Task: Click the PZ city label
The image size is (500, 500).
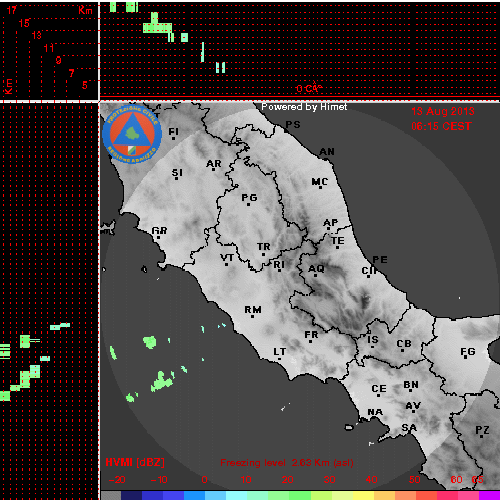Action: 482,430
